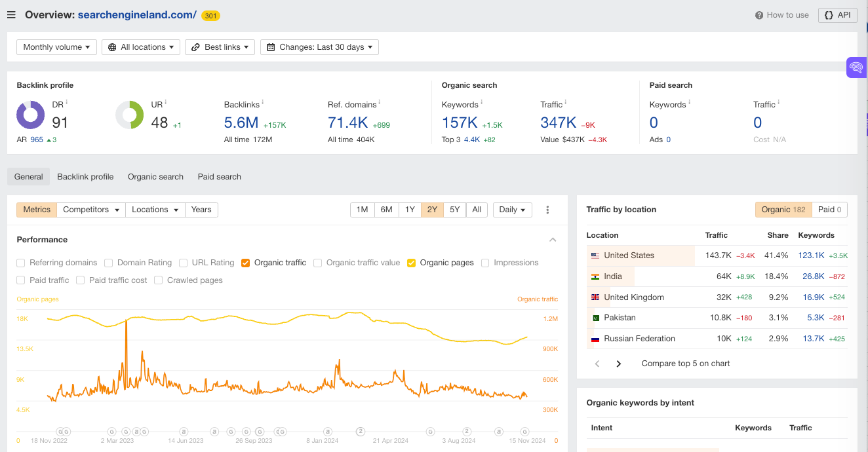Click the info icon next to UR
The image size is (868, 452).
(x=166, y=102)
